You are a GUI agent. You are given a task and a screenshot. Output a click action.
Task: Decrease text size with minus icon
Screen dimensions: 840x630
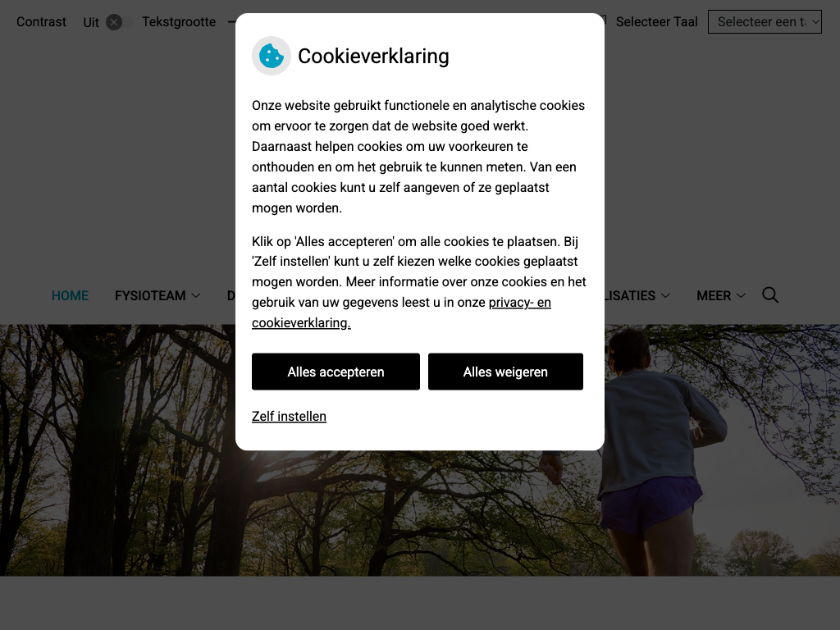pyautogui.click(x=231, y=22)
